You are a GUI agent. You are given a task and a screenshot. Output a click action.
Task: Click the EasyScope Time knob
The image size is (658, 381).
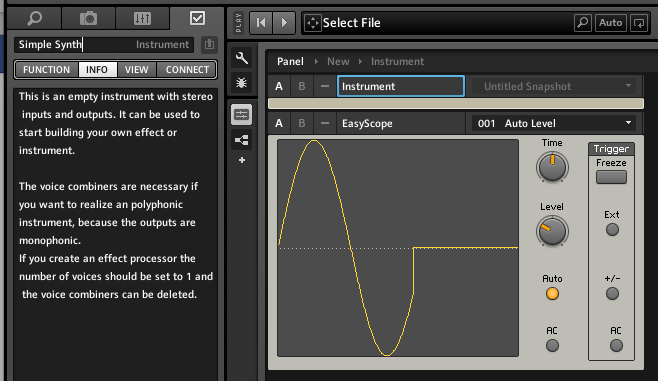(552, 167)
